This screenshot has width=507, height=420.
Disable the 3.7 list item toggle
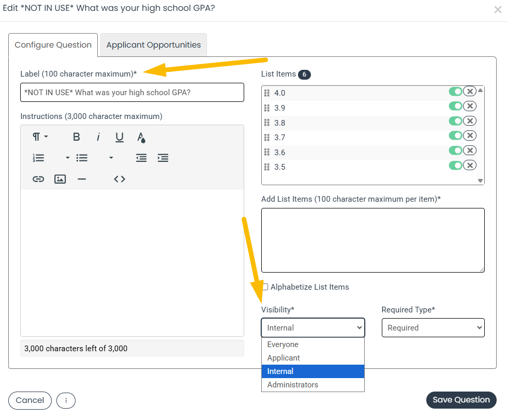pyautogui.click(x=456, y=136)
